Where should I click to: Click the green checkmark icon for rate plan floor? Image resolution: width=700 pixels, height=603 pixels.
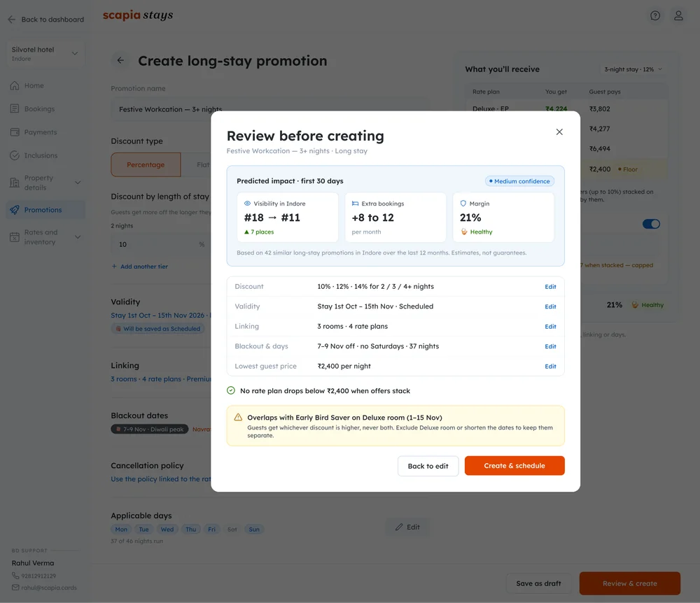tap(231, 391)
